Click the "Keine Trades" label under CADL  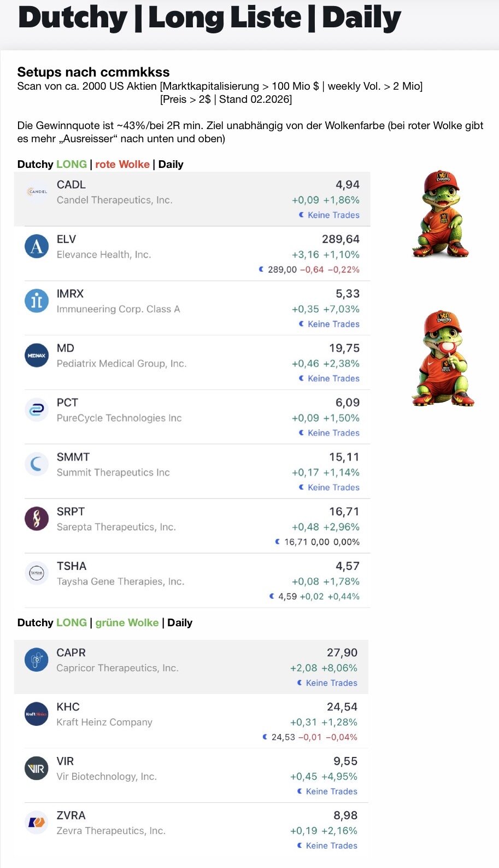coord(333,215)
